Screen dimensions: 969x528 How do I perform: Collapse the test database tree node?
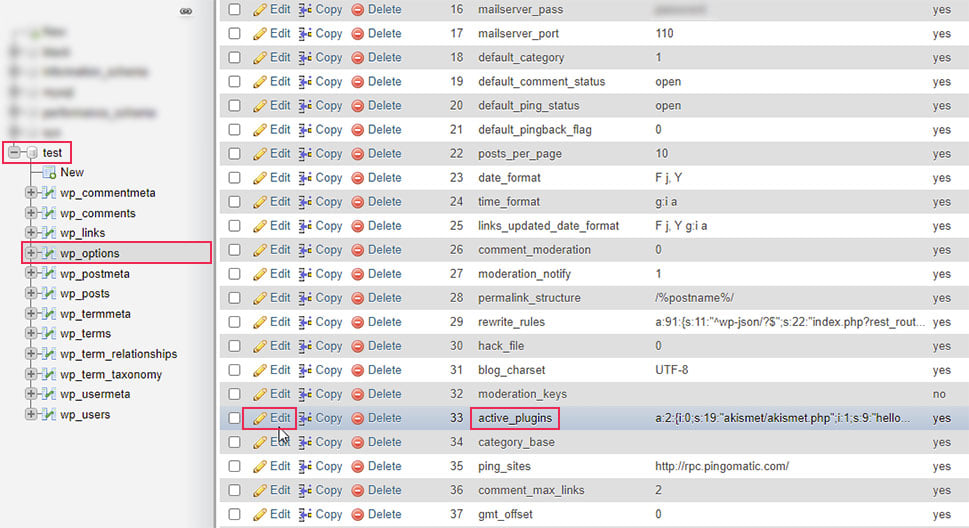pos(15,152)
